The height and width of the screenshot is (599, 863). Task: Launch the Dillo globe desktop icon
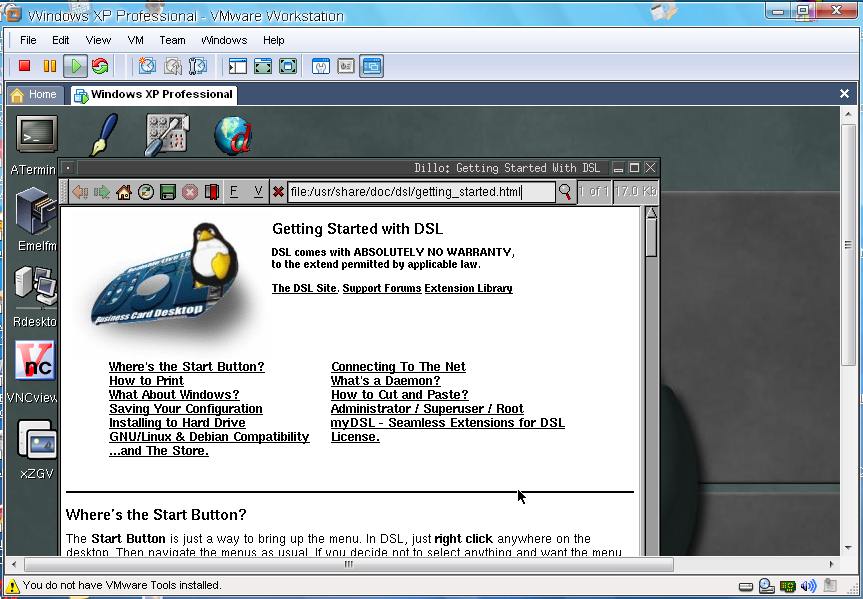(233, 135)
